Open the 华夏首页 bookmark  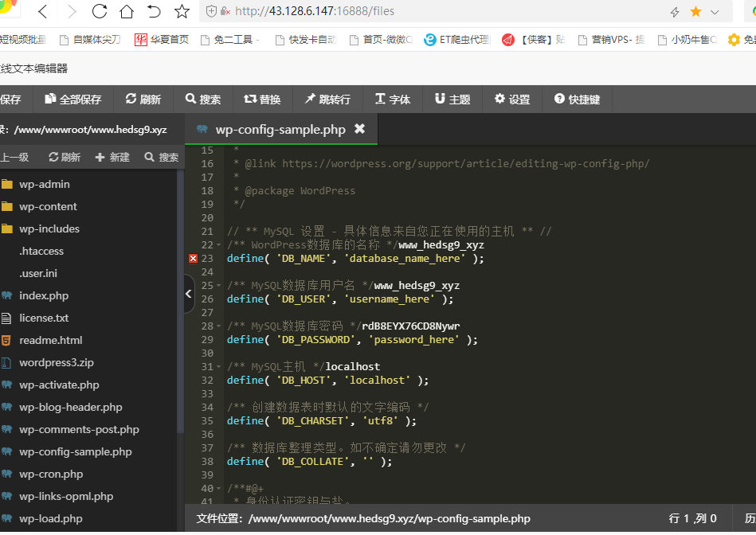click(x=162, y=40)
